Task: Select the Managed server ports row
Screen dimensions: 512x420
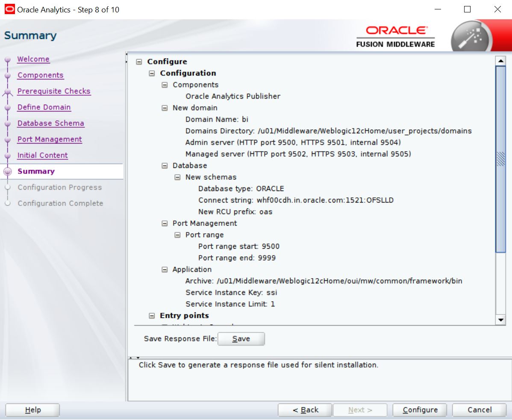Action: [x=298, y=154]
